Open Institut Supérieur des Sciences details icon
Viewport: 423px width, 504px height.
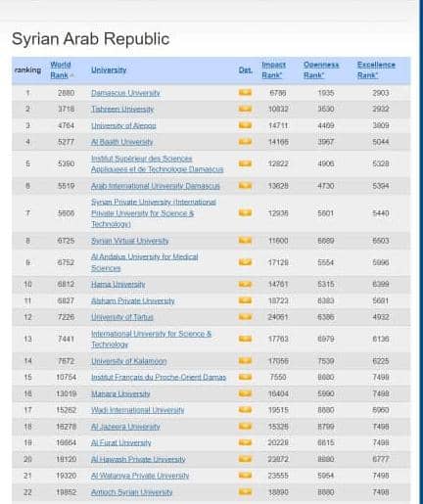245,163
